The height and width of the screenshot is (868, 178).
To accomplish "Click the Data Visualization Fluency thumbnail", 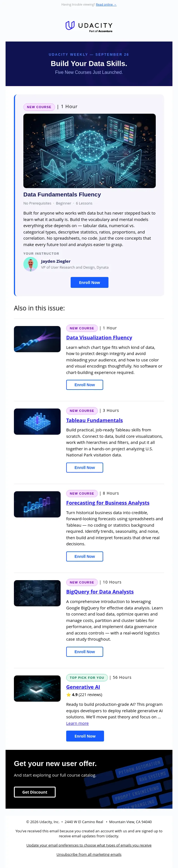I will click(37, 339).
